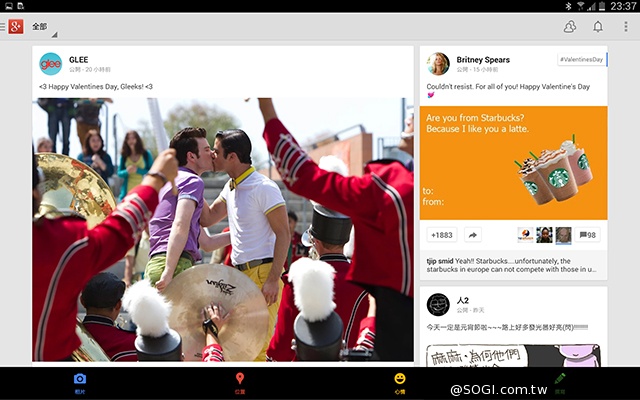The image size is (640, 400).
Task: Tap the green pencil write icon
Action: point(560,379)
